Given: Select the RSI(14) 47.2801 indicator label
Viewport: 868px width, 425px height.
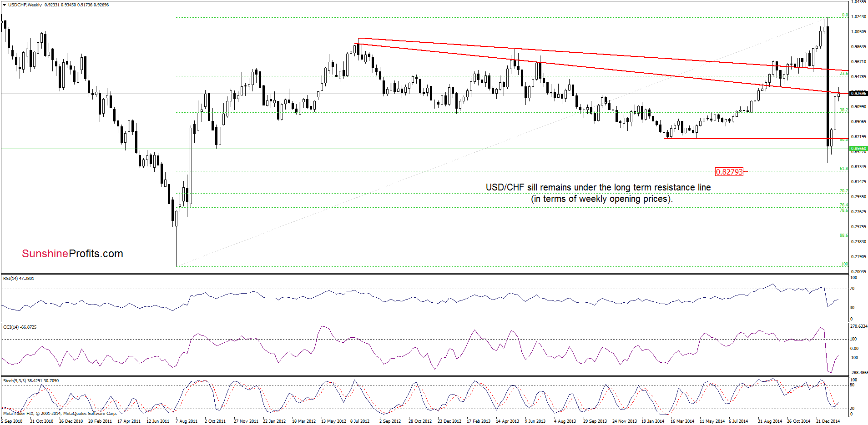Looking at the screenshot, I should (19, 278).
